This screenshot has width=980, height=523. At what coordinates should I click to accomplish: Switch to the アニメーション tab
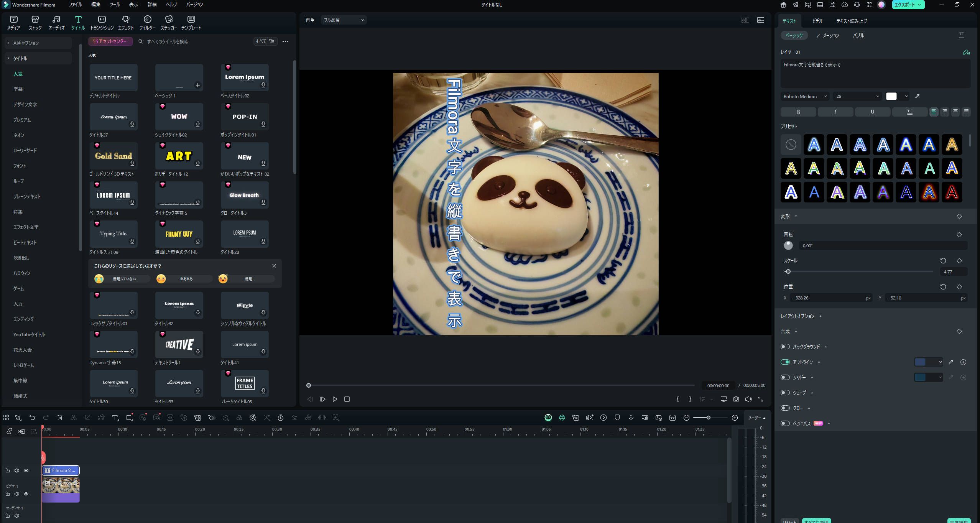pyautogui.click(x=827, y=35)
